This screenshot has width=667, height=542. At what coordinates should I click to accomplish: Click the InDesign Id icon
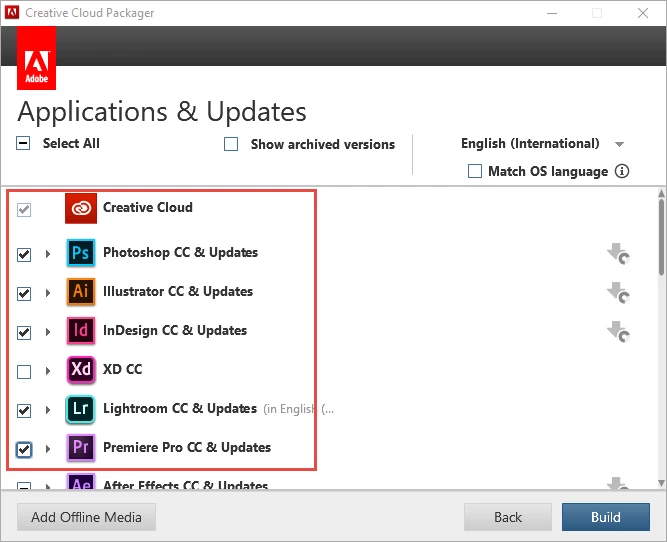(81, 331)
